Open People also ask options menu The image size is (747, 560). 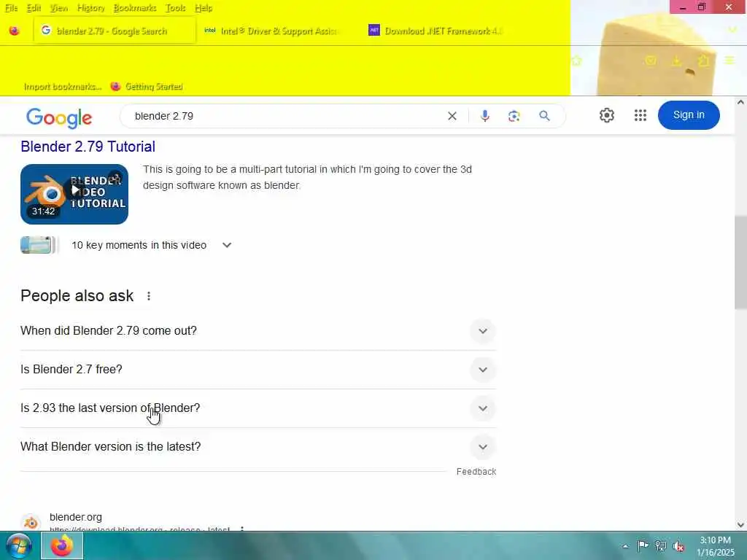coord(149,296)
